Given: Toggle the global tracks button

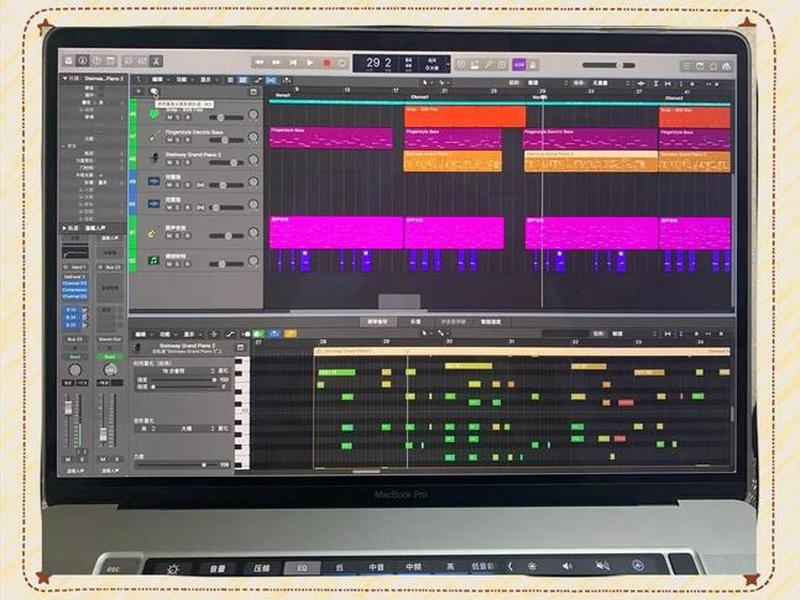Looking at the screenshot, I should 254,92.
